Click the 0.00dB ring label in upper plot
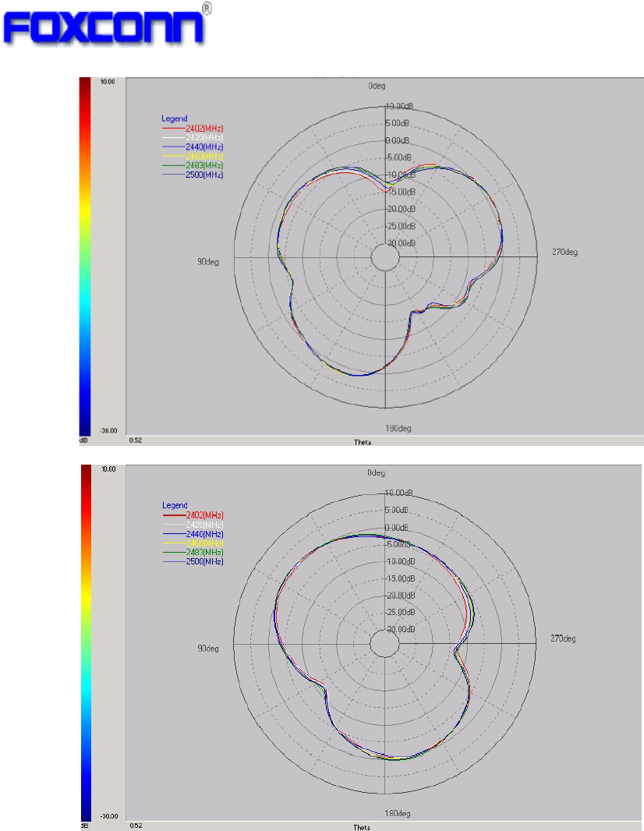The height and width of the screenshot is (831, 644). pyautogui.click(x=397, y=140)
